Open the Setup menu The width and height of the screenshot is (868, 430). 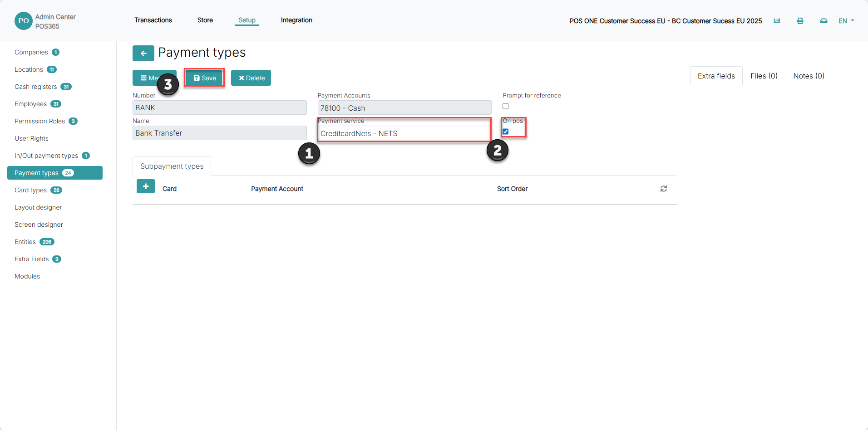point(247,20)
